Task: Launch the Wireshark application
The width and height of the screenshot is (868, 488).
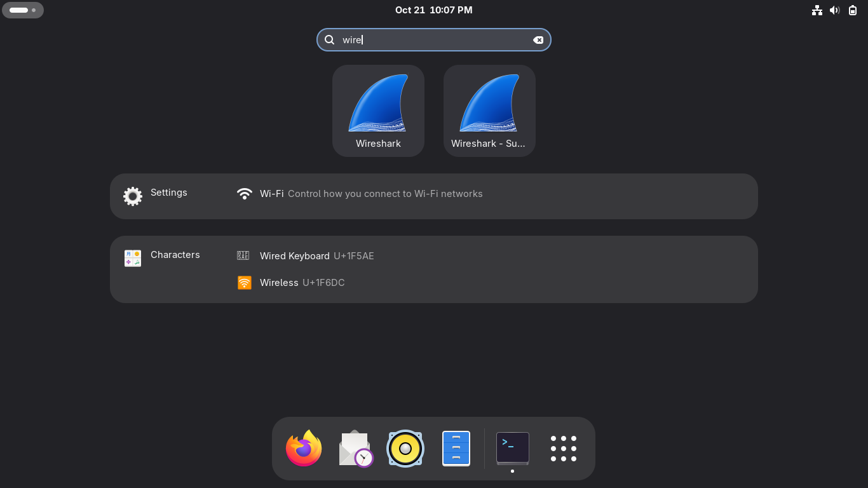Action: click(378, 111)
